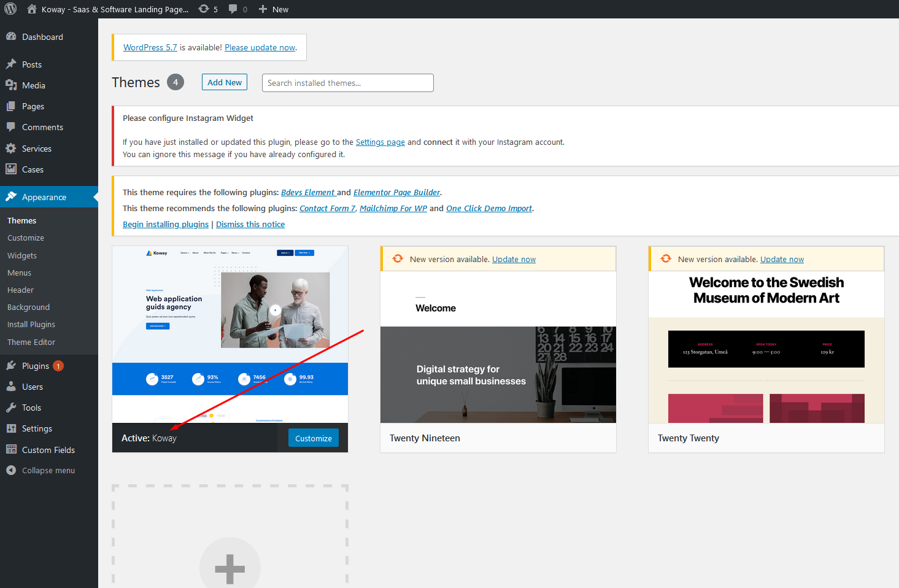Screen dimensions: 899x588
Task: Click the Bdevs Element plugin link
Action: (x=307, y=192)
